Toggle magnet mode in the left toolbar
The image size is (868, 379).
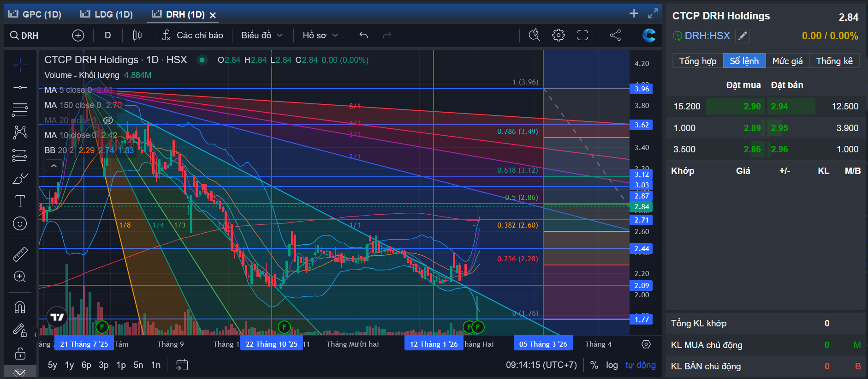19,307
